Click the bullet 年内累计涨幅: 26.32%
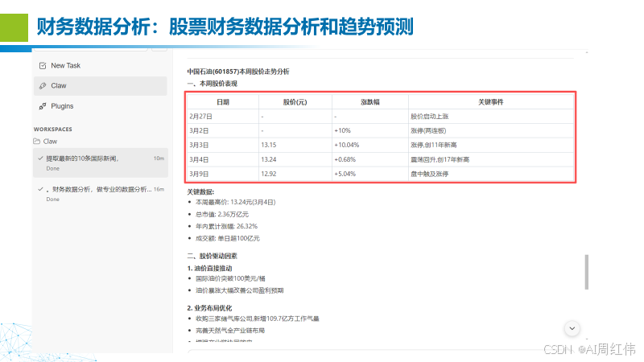The height and width of the screenshot is (362, 644). tap(226, 226)
